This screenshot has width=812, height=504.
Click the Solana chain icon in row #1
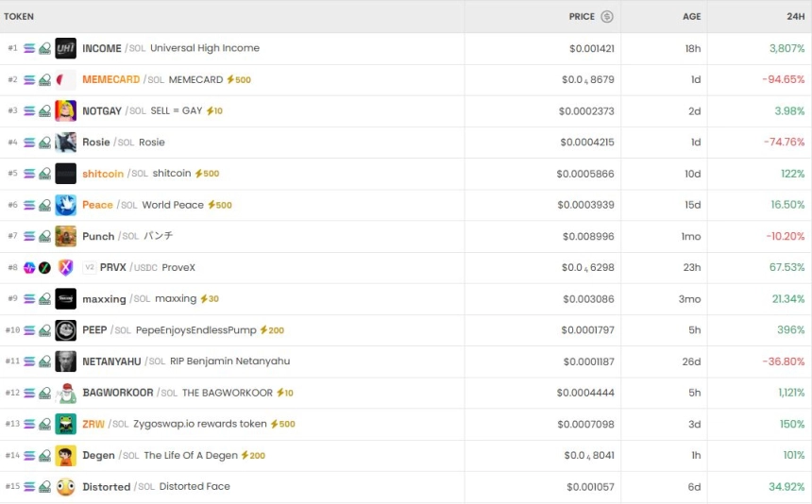pyautogui.click(x=29, y=48)
